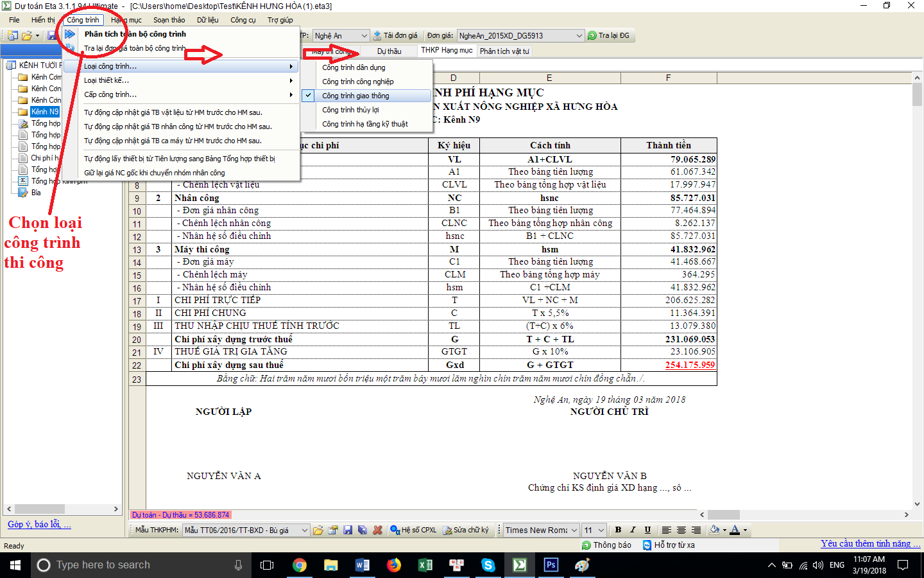The height and width of the screenshot is (578, 924).
Task: Click the center align icon
Action: click(681, 530)
